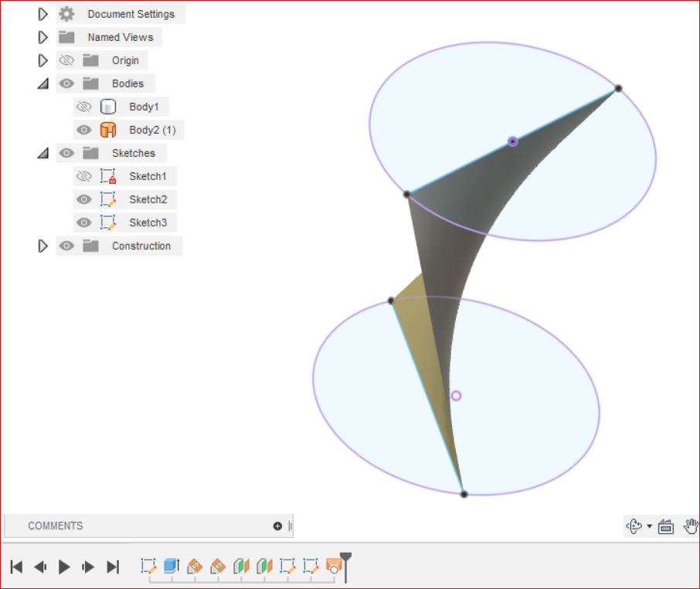The width and height of the screenshot is (700, 589).
Task: Collapse the Sketches folder node
Action: point(42,153)
